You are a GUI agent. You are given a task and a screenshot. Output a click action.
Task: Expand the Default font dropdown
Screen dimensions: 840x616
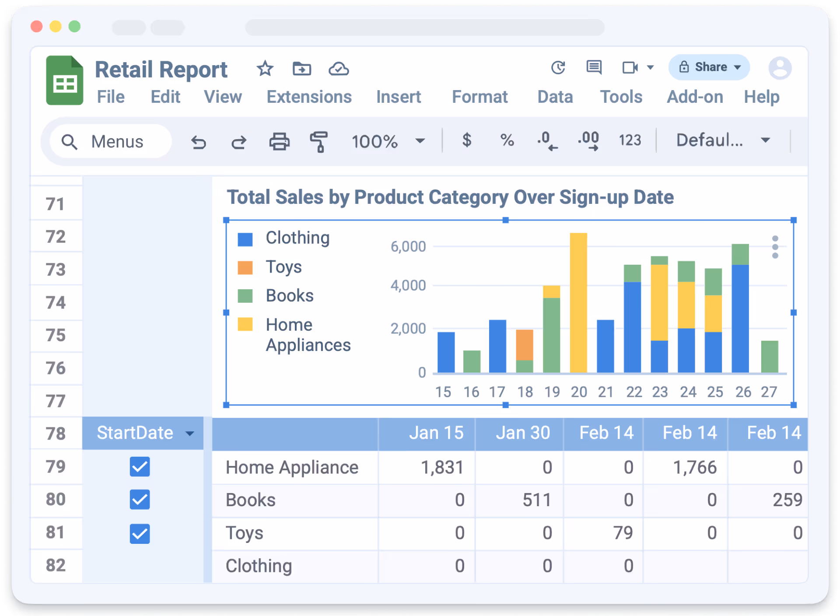point(722,140)
